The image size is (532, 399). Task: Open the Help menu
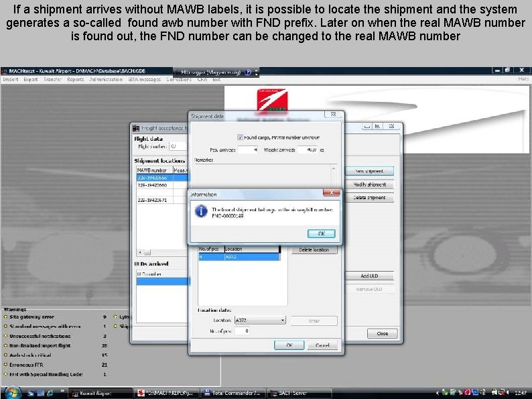coord(523,78)
